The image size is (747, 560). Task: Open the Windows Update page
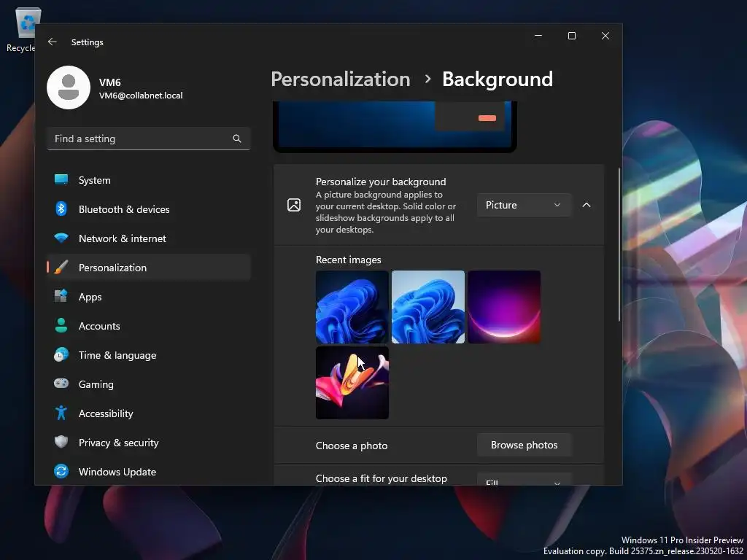[149, 472]
